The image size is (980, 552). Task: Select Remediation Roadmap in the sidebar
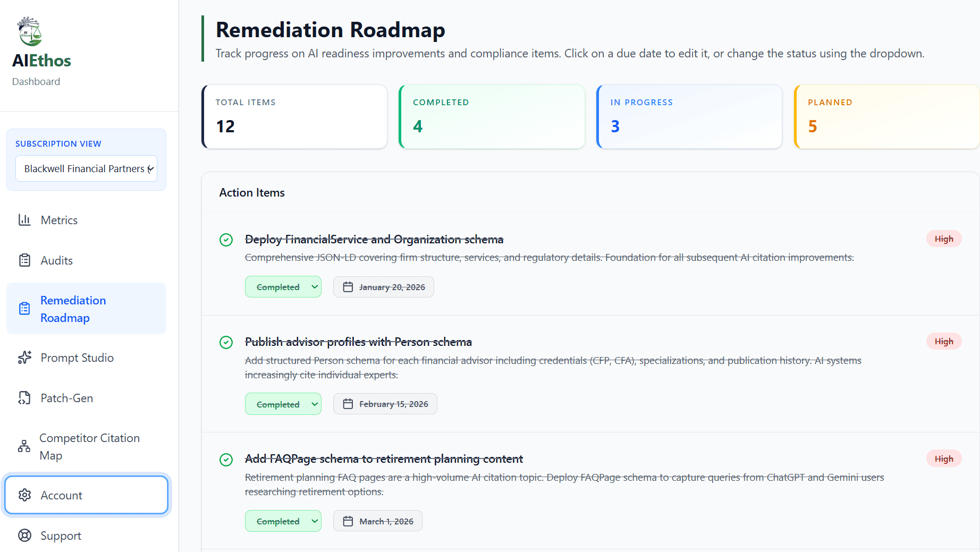(86, 309)
